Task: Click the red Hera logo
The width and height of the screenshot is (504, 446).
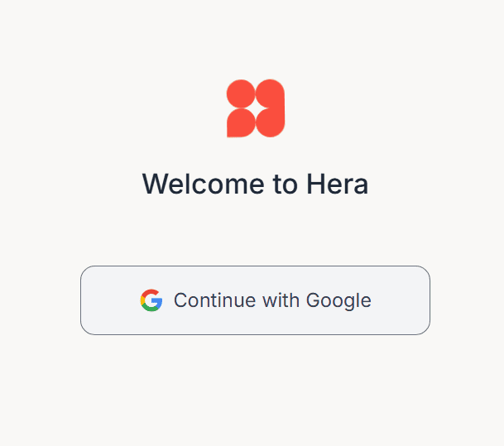Action: click(x=256, y=108)
